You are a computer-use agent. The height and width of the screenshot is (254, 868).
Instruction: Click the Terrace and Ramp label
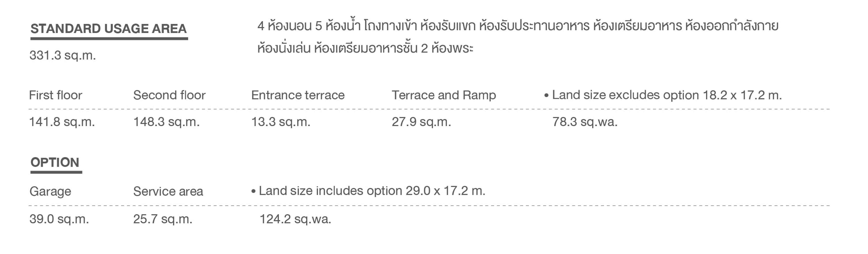click(x=444, y=95)
